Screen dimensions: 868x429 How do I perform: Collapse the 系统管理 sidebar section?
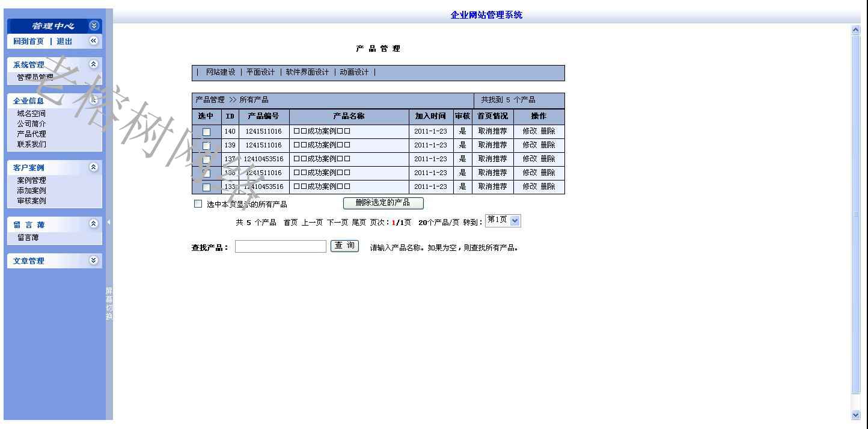tap(93, 64)
